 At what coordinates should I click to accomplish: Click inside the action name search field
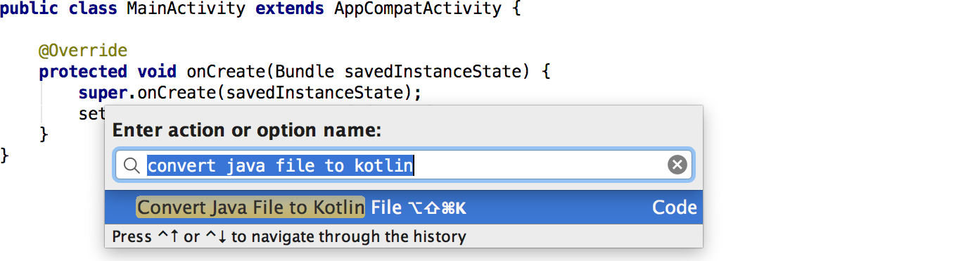(404, 165)
